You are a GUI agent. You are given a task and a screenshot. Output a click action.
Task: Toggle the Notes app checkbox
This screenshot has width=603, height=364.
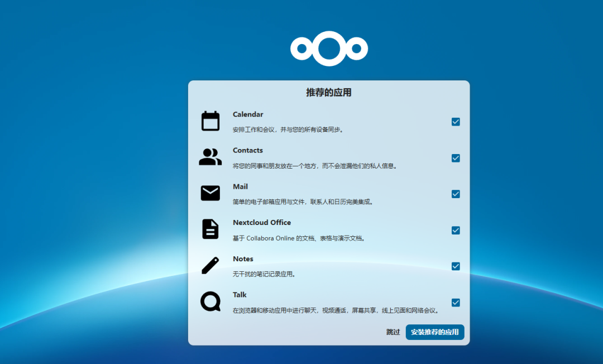[x=456, y=266]
